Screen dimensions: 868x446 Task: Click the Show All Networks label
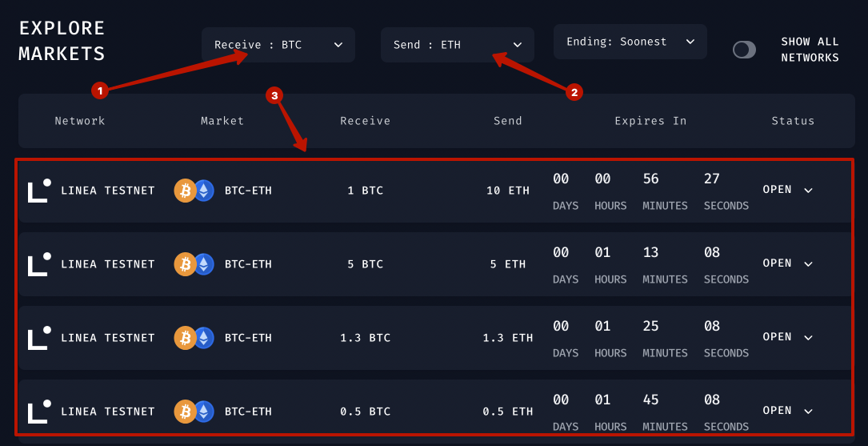click(810, 50)
